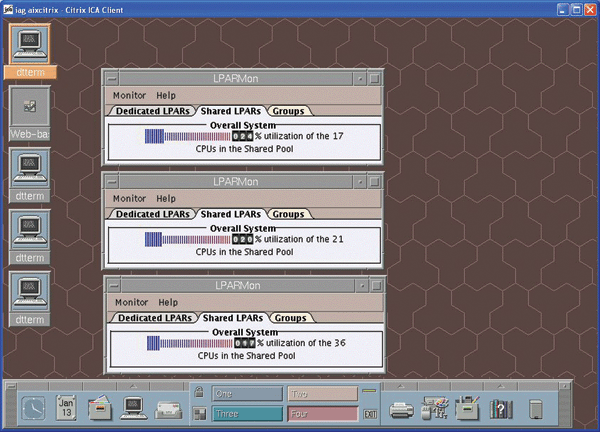Image resolution: width=600 pixels, height=432 pixels.
Task: Open the clock icon on the front panel
Action: coord(33,407)
